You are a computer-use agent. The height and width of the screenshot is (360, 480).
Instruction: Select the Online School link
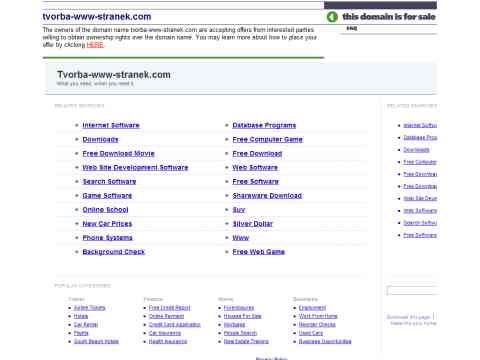(x=105, y=210)
